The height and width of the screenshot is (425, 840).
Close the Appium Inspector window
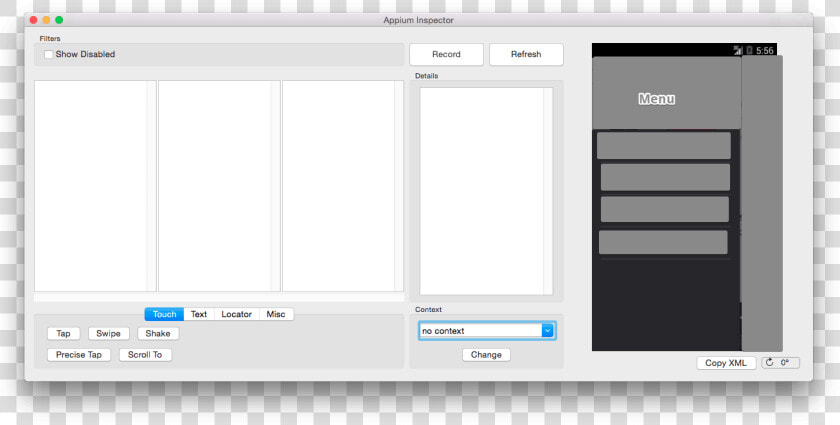(x=34, y=20)
